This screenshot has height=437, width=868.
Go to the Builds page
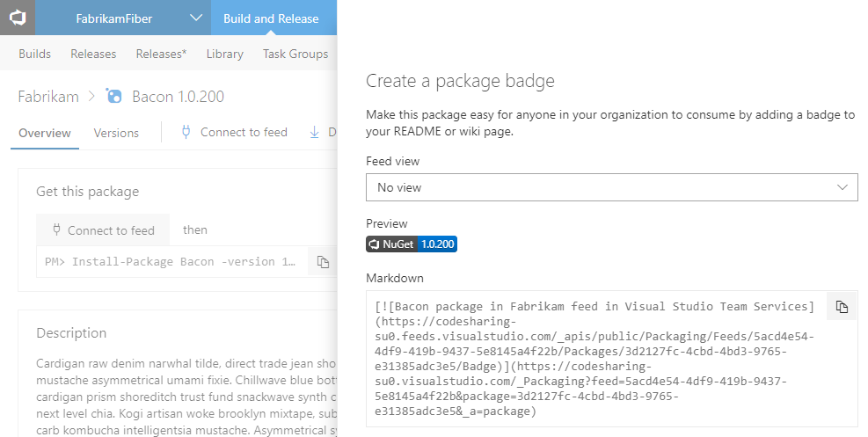coord(34,54)
